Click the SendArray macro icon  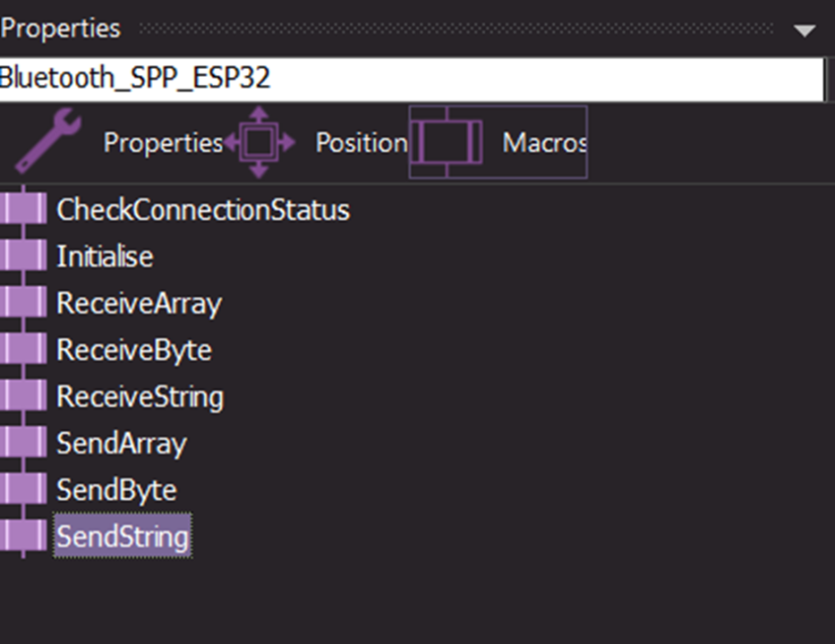[x=23, y=443]
